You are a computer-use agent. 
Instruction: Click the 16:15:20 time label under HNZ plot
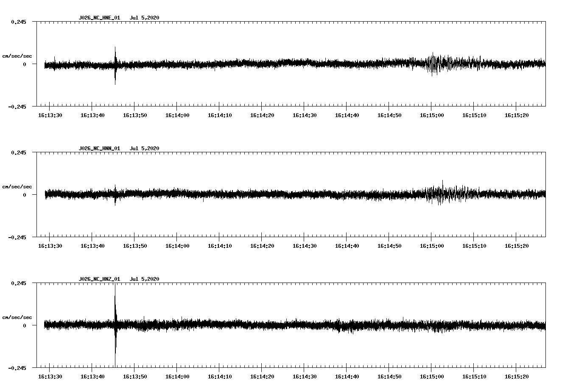click(517, 377)
